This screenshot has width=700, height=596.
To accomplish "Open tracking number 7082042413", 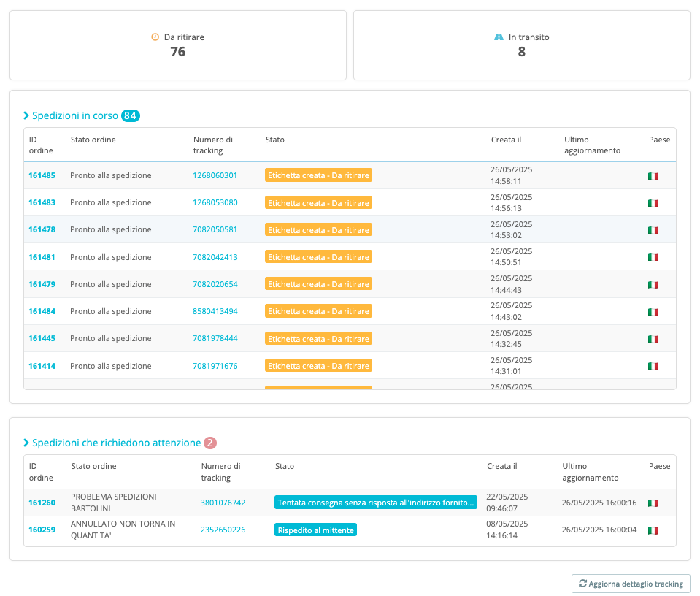I will point(215,257).
